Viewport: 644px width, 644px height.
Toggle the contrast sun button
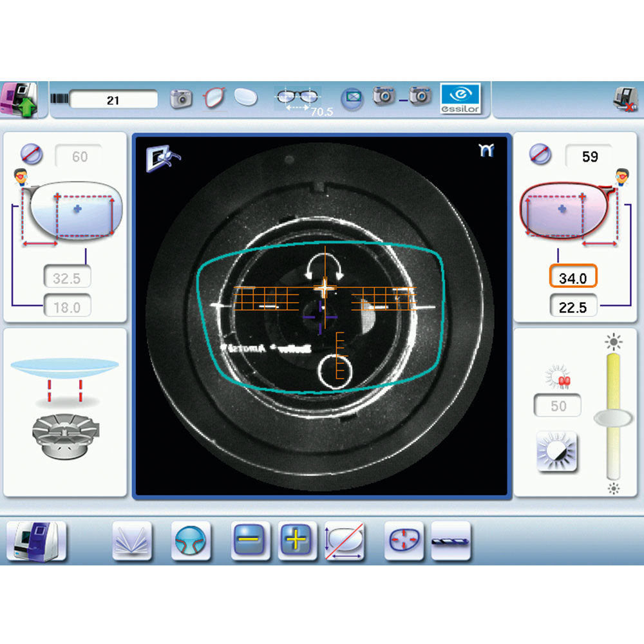556,451
